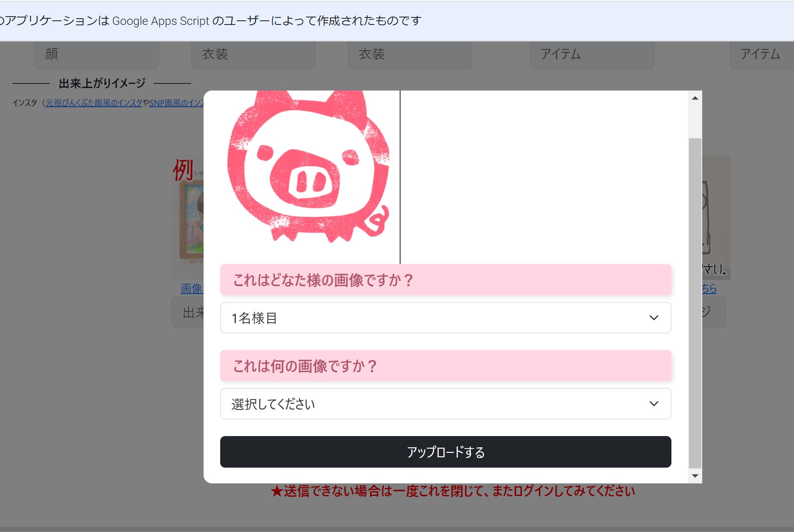Viewport: 794px width, 532px height.
Task: Choose the second 衣装 button
Action: point(410,54)
